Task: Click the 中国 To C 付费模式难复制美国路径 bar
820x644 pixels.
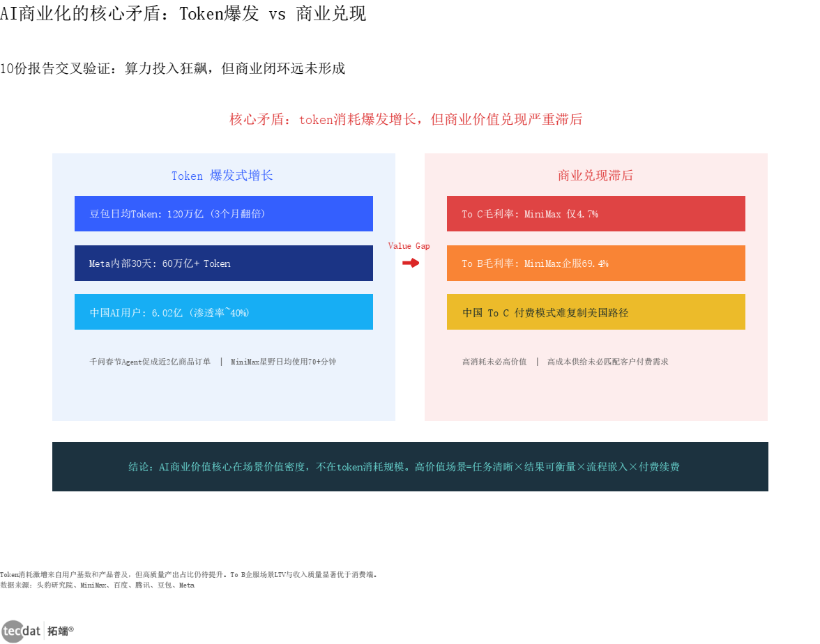Action: tap(596, 312)
